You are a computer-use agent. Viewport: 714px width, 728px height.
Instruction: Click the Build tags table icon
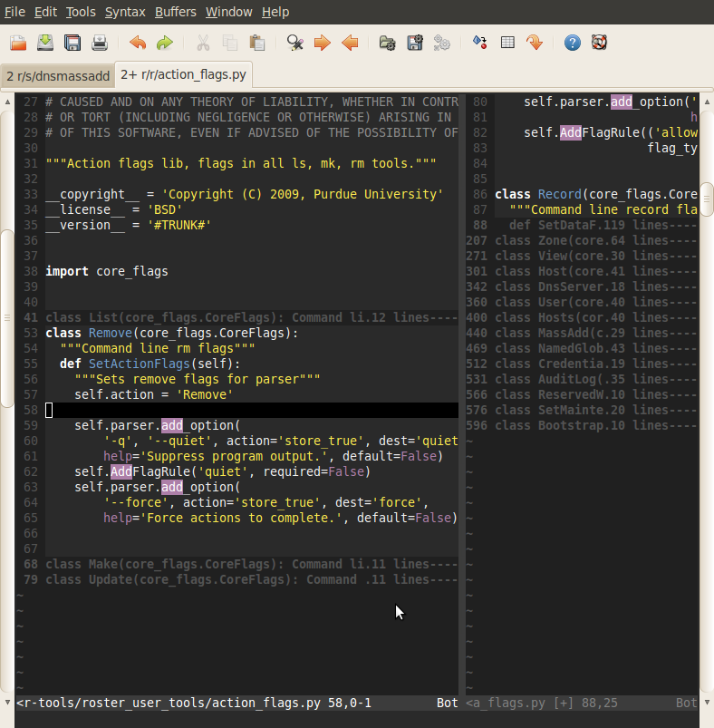pyautogui.click(x=507, y=43)
